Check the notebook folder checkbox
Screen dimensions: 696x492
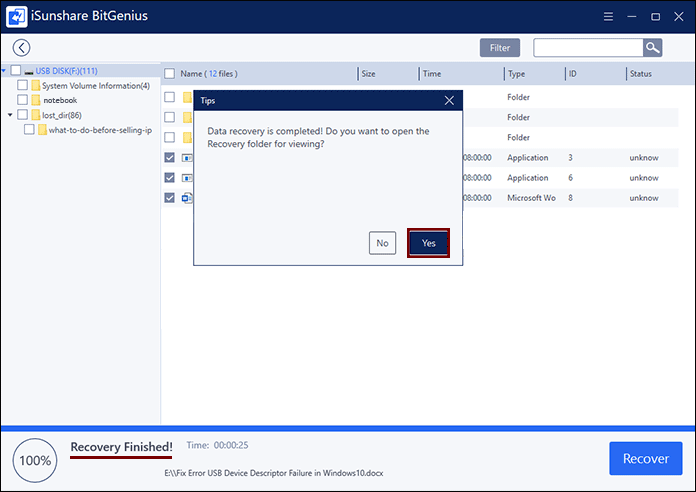coord(22,99)
